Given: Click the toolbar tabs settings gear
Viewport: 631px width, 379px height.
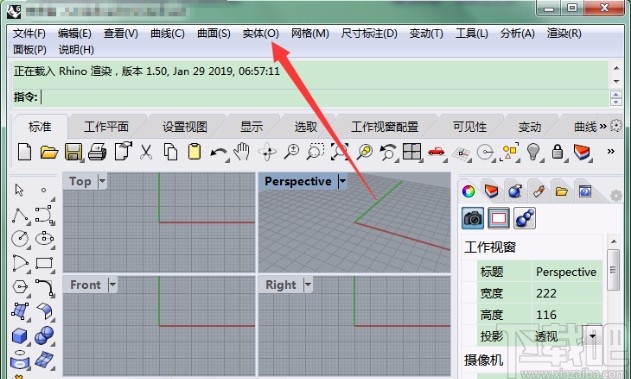Looking at the screenshot, I should 616,126.
